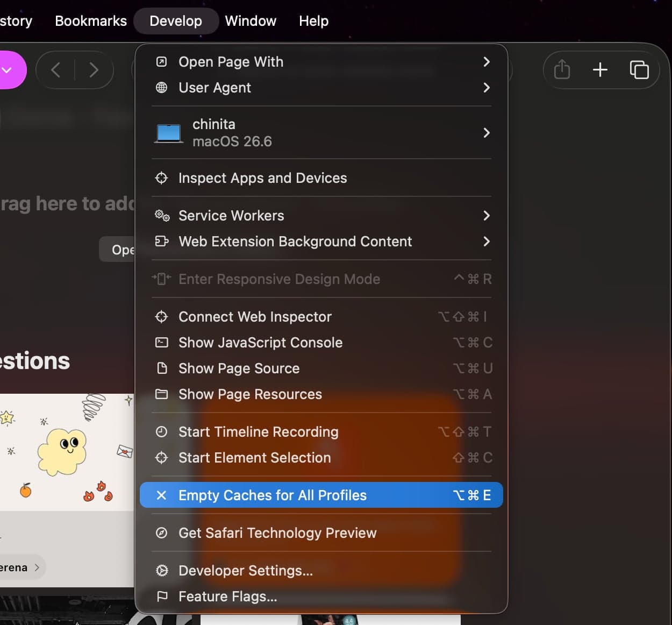Expand the Service Workers submenu arrow
The height and width of the screenshot is (625, 672).
click(x=487, y=216)
